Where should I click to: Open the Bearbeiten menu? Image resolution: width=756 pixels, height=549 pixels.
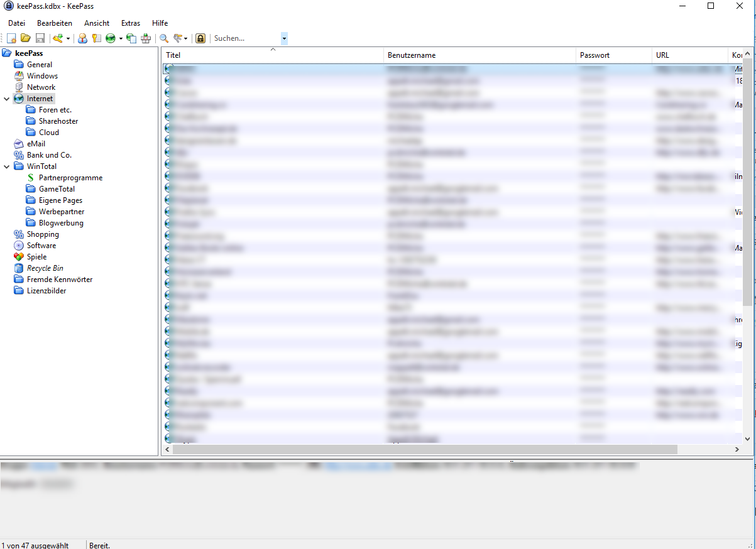pos(55,23)
